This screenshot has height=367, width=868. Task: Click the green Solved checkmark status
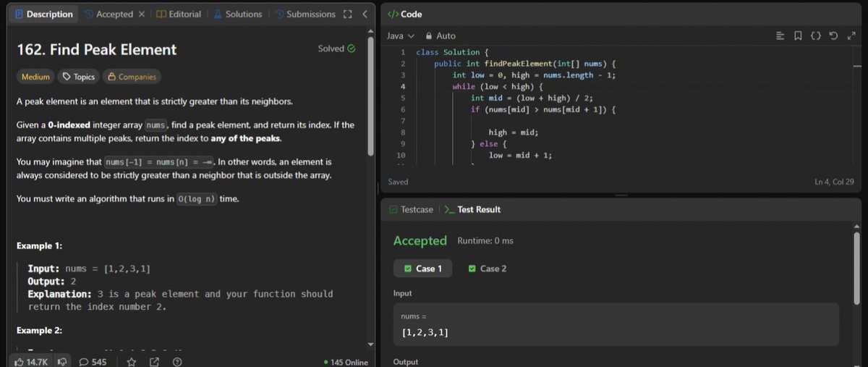[x=337, y=48]
